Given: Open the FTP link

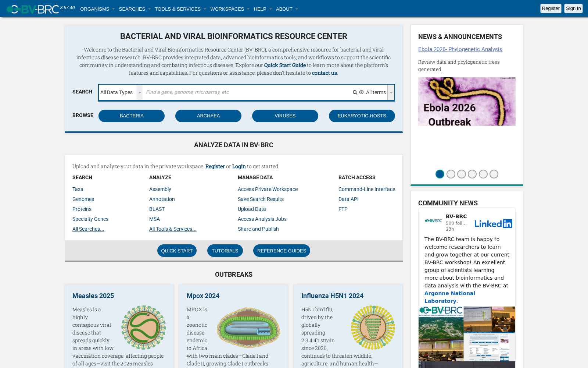Looking at the screenshot, I should click(x=343, y=209).
